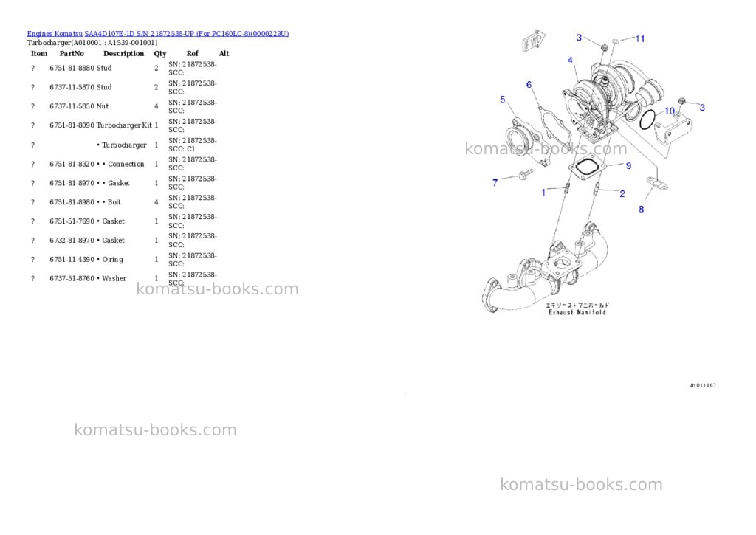The width and height of the screenshot is (756, 535).
Task: Select part number 6751-81-8980
Action: pos(72,202)
